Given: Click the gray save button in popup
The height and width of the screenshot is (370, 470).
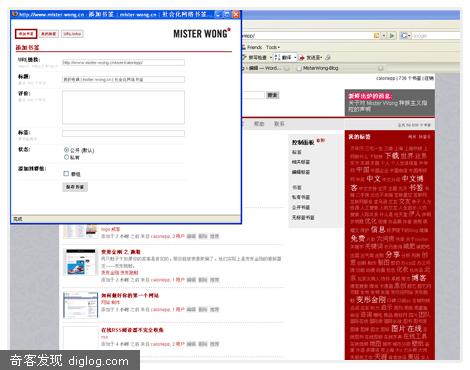Looking at the screenshot, I should pyautogui.click(x=75, y=187).
